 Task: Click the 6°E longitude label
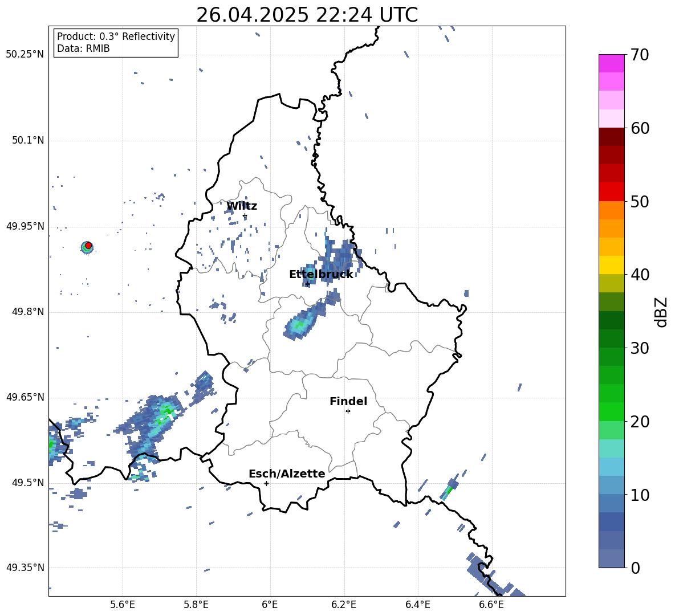(270, 605)
